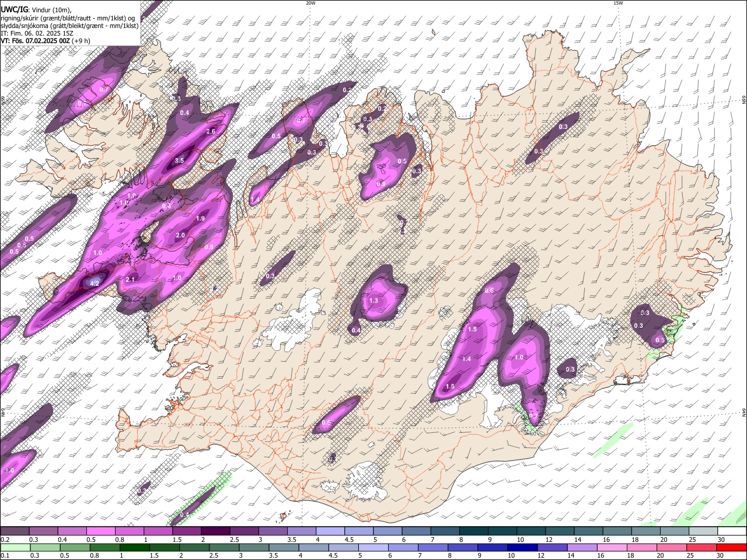Click the 0.8 precipitation value on the map
Image resolution: width=747 pixels, height=560 pixels.
click(209, 247)
